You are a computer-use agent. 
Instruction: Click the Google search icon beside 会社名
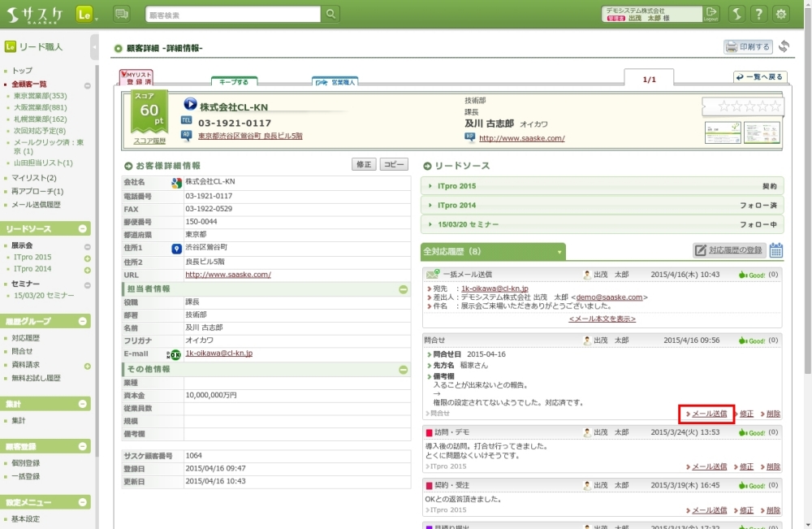[x=176, y=183]
